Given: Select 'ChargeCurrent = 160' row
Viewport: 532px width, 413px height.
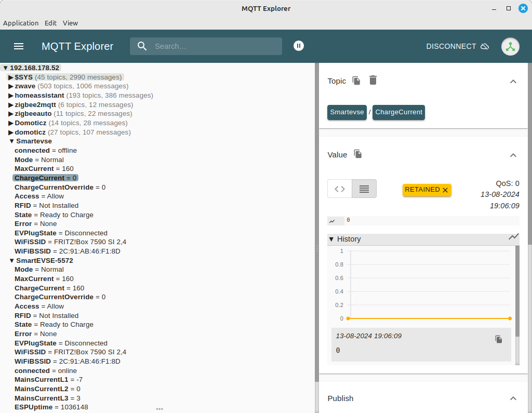Looking at the screenshot, I should point(49,288).
